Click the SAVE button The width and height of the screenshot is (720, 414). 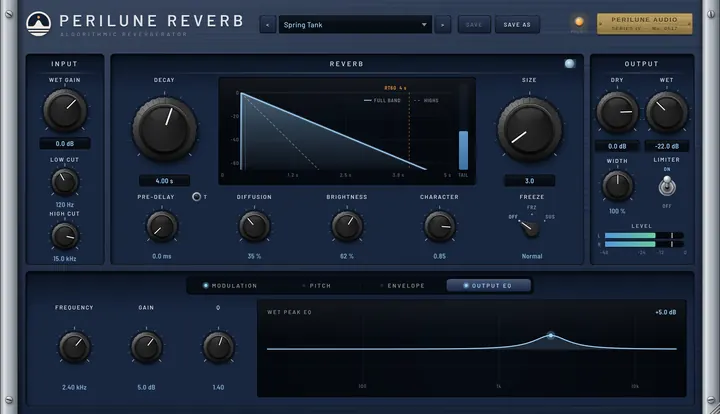click(474, 25)
